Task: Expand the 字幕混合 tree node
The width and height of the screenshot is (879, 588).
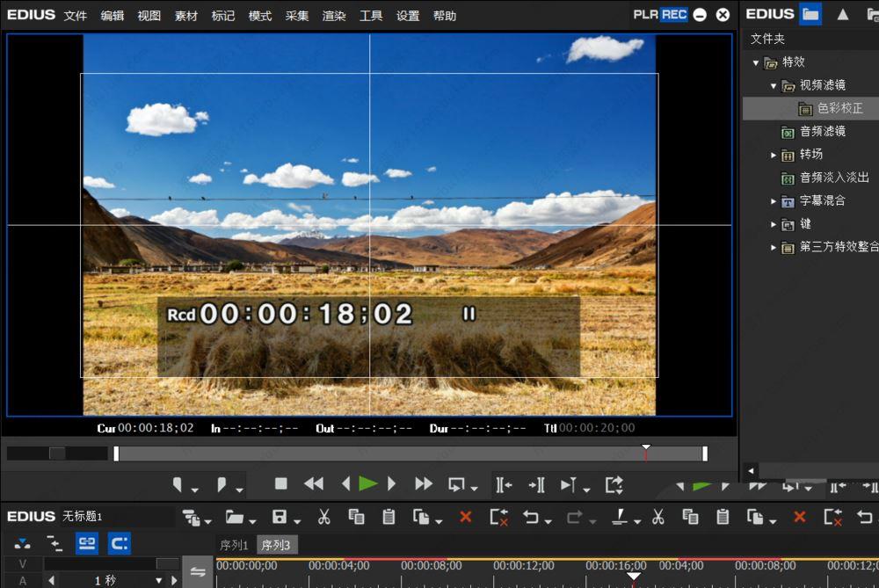Action: tap(774, 201)
